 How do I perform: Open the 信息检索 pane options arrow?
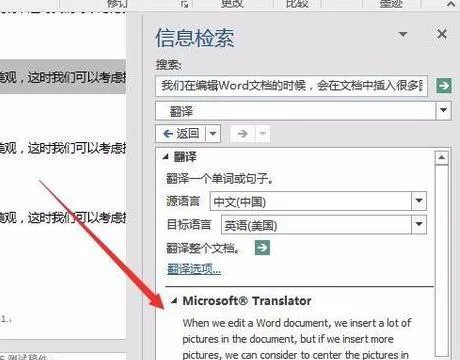click(x=403, y=34)
